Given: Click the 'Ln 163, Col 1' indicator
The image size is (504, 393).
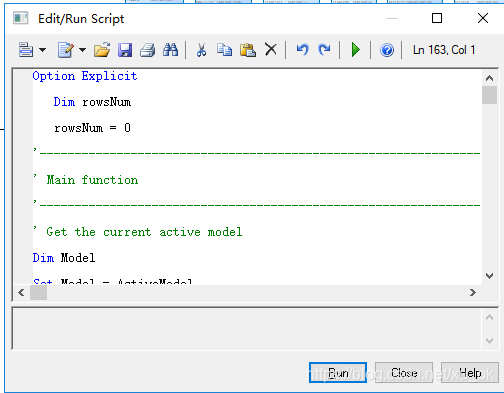Looking at the screenshot, I should coord(444,50).
